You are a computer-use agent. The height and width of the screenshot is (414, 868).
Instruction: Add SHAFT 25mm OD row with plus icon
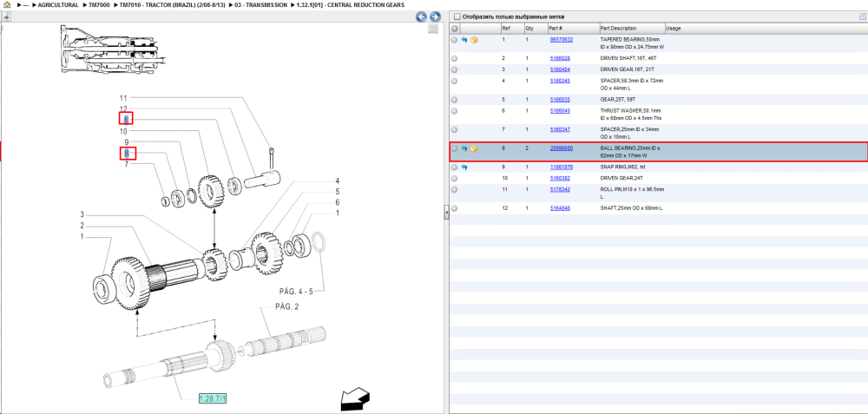[455, 208]
